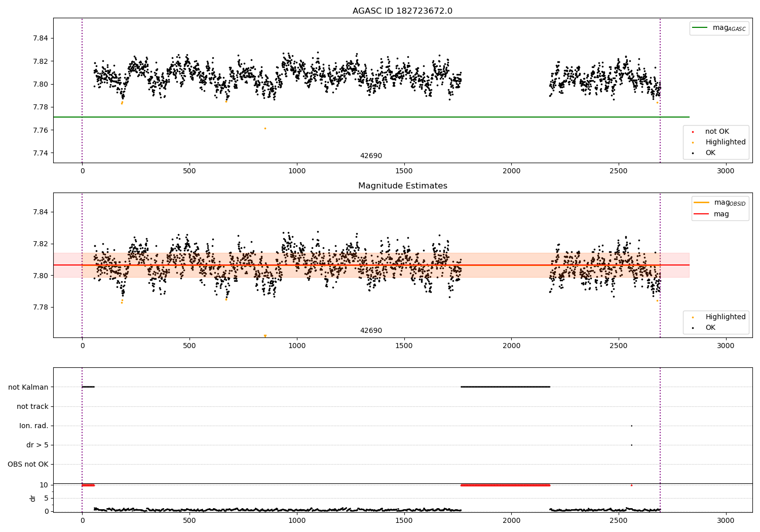Screen dimensions: 760x532
Task: Click the dr axis tick label 10
Action: [44, 485]
